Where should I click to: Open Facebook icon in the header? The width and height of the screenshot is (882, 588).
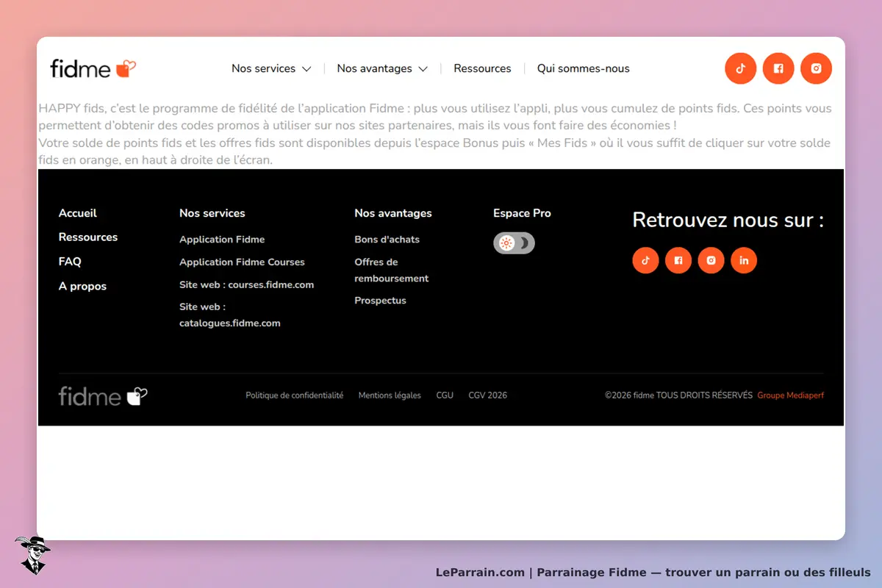pos(778,68)
